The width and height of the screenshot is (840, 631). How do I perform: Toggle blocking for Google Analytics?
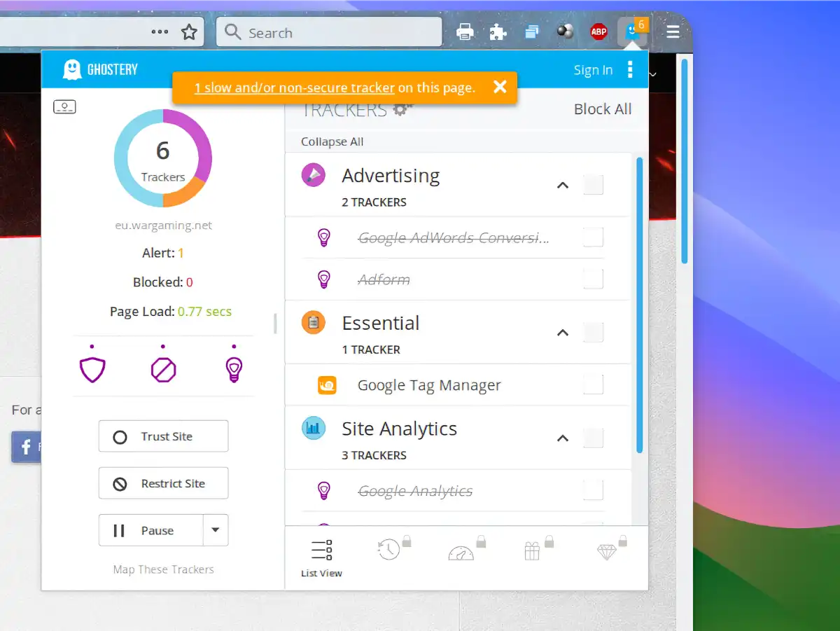click(x=593, y=490)
